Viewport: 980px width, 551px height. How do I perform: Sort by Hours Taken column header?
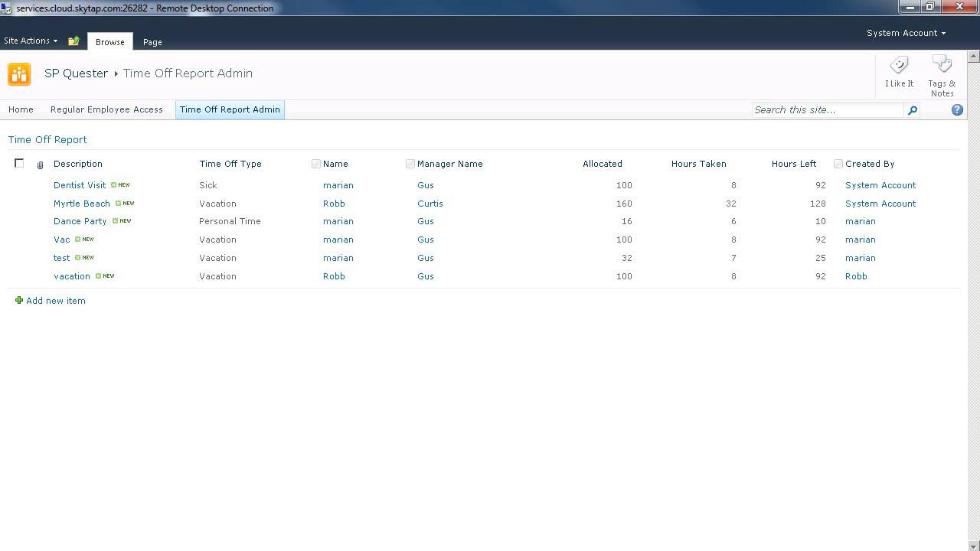pos(699,164)
